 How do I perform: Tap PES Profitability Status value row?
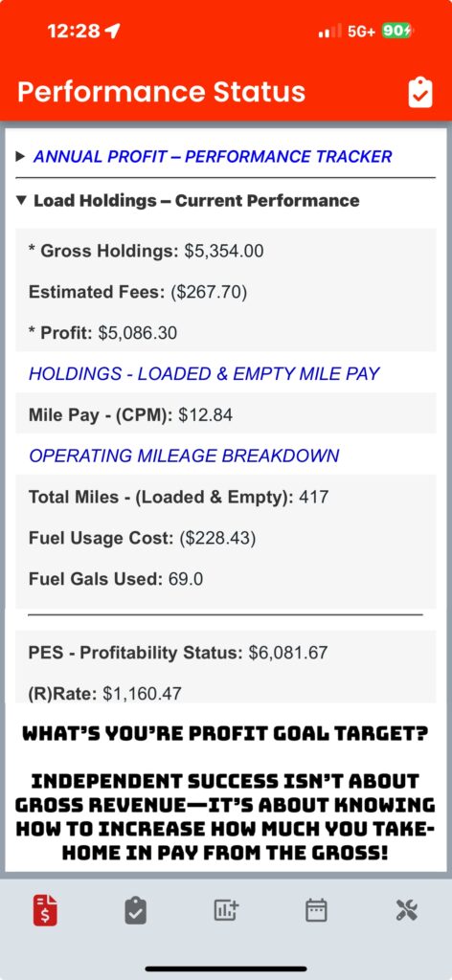point(226,653)
